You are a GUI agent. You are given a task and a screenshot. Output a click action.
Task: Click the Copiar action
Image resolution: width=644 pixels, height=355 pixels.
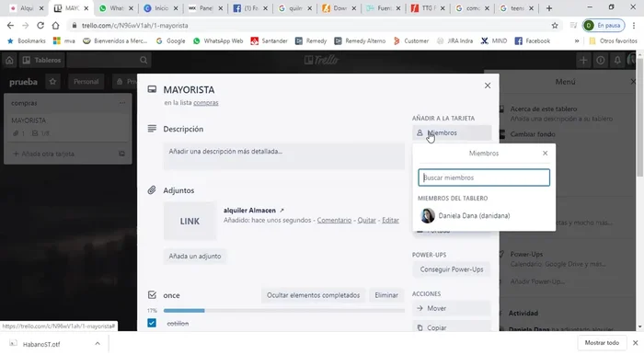coord(452,327)
